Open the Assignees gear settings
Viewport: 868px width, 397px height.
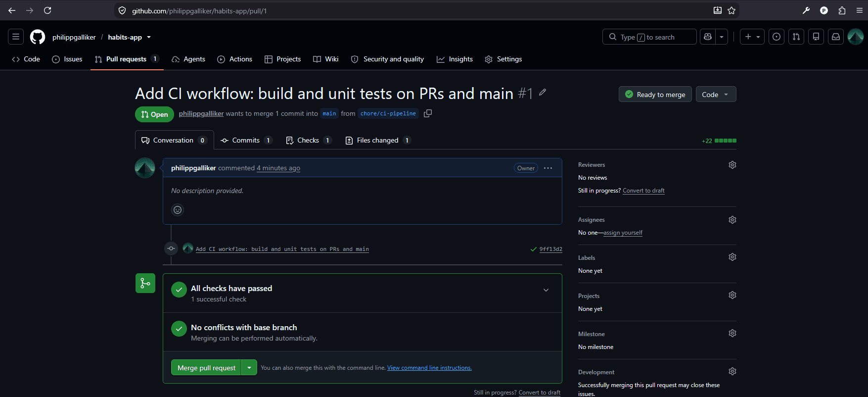point(732,220)
